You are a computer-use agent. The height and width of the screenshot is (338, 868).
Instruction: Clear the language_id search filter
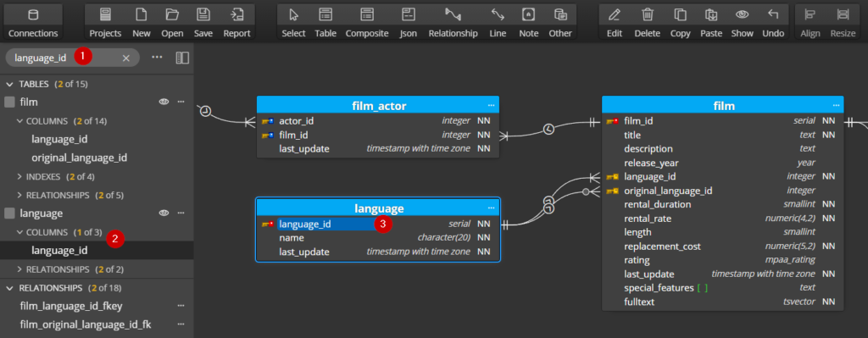click(x=125, y=58)
